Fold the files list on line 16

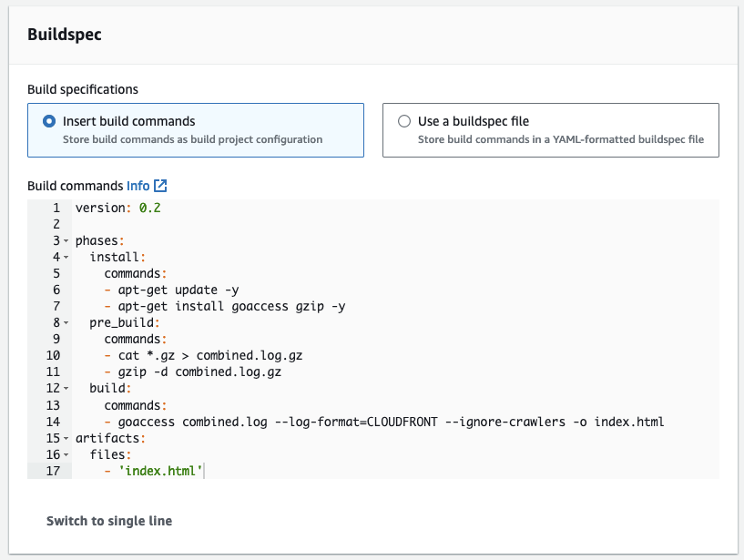[66, 454]
